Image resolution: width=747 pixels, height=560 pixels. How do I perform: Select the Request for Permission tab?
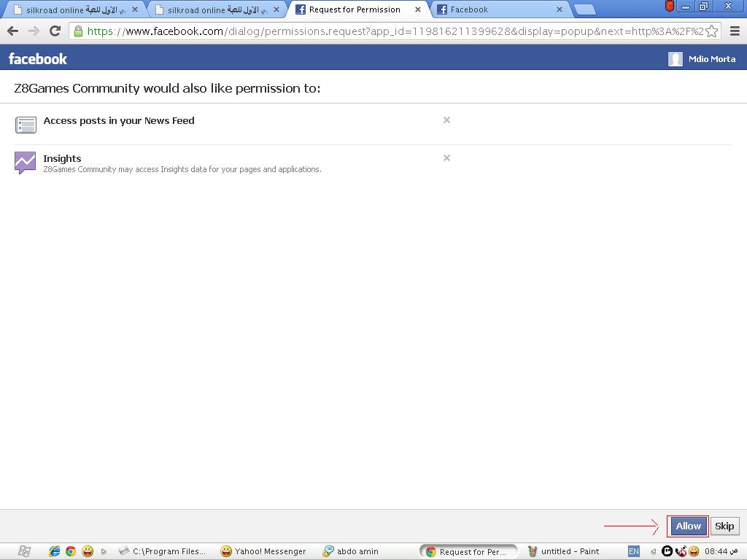tap(357, 9)
